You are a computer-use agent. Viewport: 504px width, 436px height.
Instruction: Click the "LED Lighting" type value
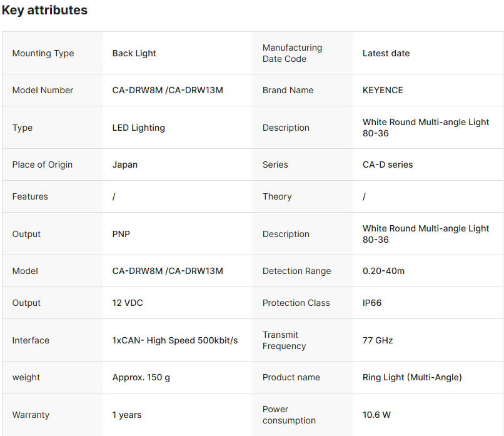[139, 128]
